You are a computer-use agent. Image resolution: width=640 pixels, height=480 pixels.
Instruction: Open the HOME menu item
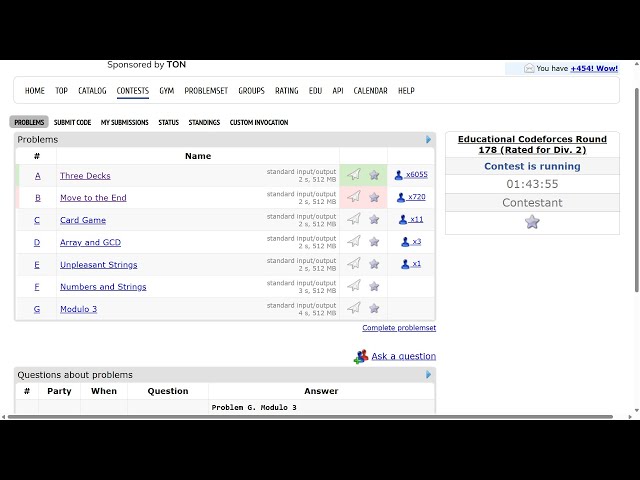click(35, 91)
